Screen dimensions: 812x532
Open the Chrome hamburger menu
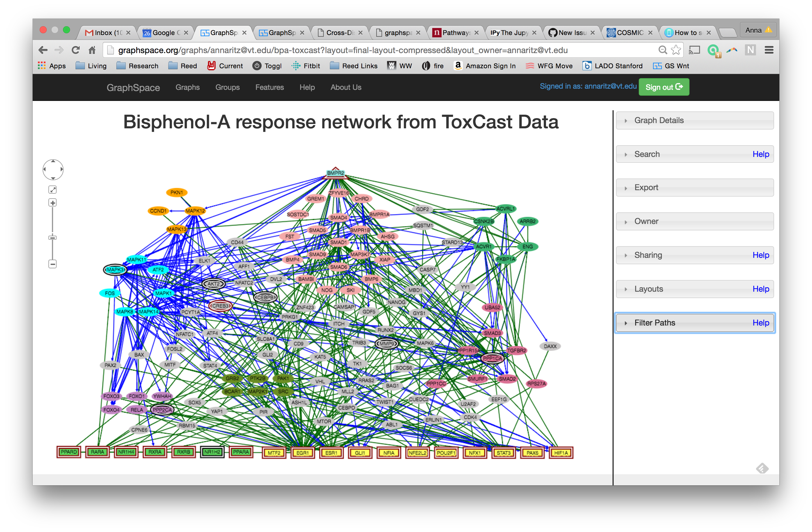coord(769,50)
